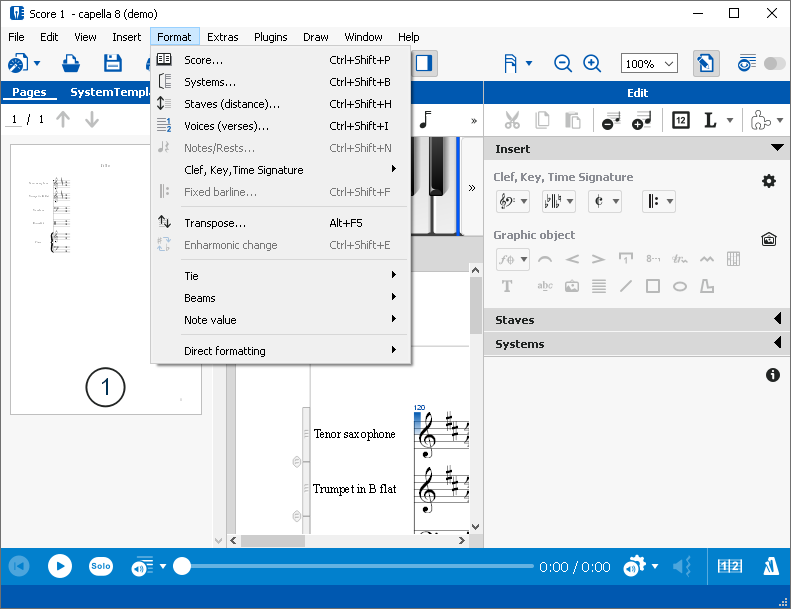Choose Transpose... from Format menu

280,223
